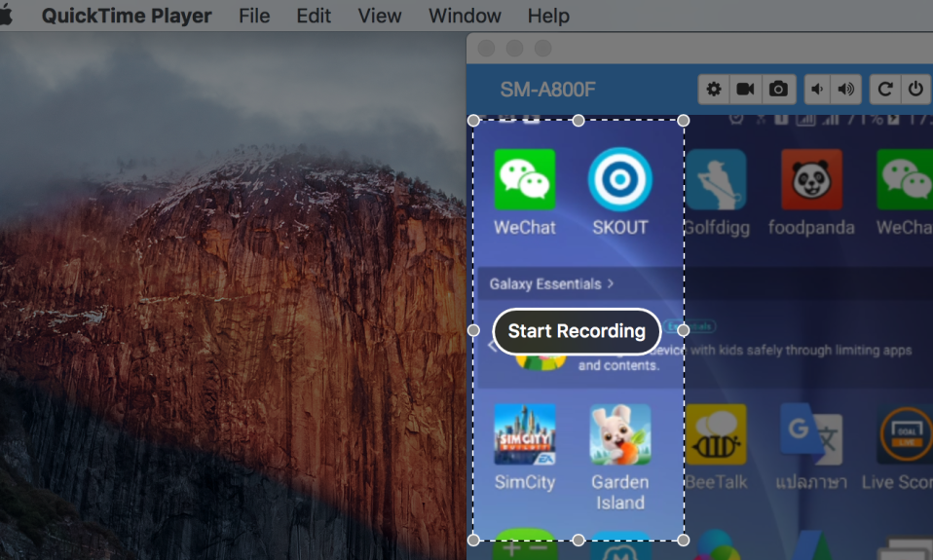Click the rotate refresh arrow icon

(x=885, y=90)
